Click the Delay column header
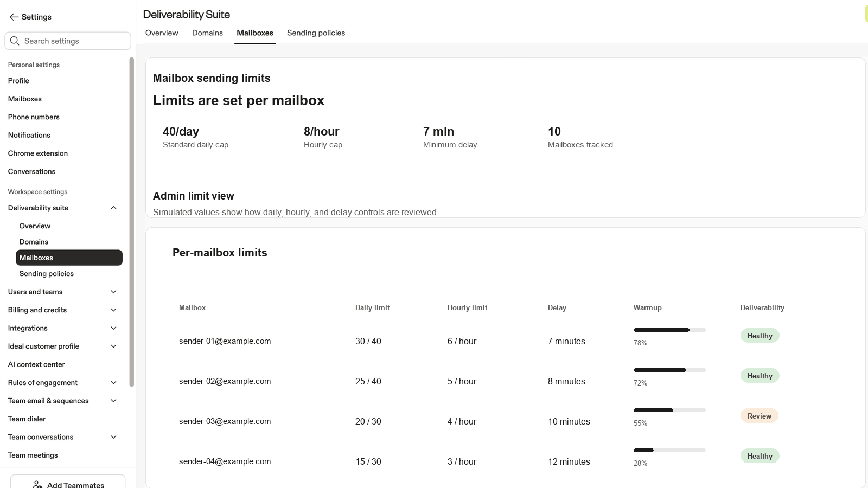The height and width of the screenshot is (488, 868). click(x=557, y=307)
